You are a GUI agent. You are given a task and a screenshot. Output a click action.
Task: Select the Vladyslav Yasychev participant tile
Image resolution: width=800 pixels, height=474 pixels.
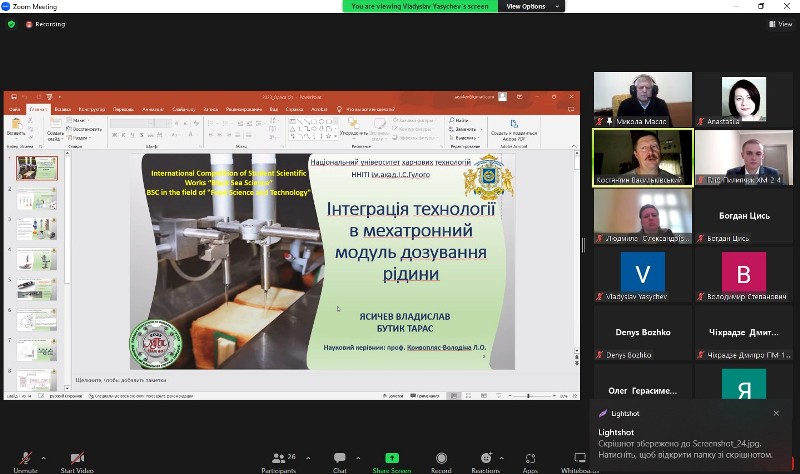642,276
